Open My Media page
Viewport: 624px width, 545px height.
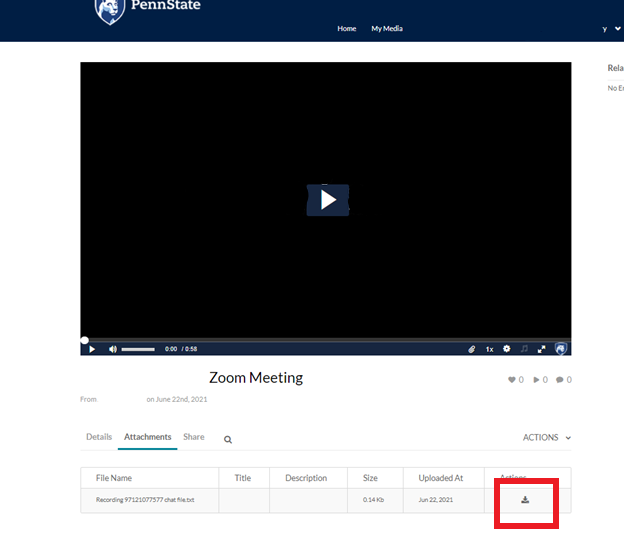click(387, 29)
